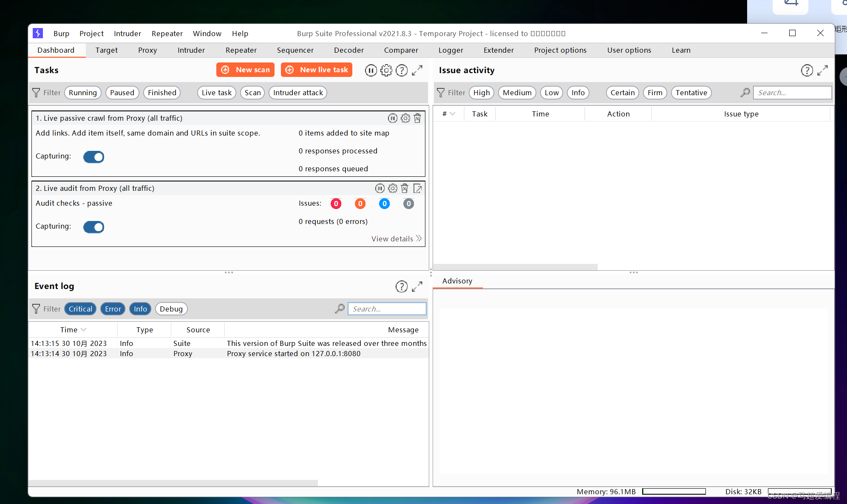The image size is (847, 504).
Task: Configure the Live passive crawl task settings
Action: (x=405, y=118)
